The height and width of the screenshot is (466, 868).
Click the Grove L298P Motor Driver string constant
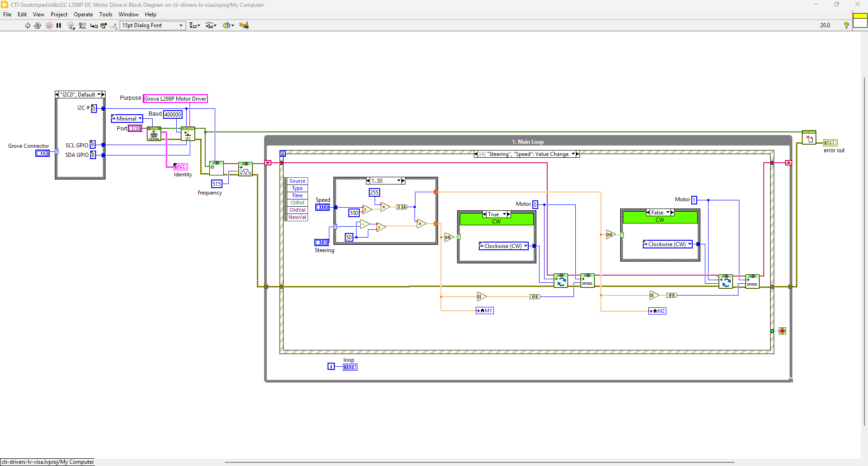pos(175,99)
